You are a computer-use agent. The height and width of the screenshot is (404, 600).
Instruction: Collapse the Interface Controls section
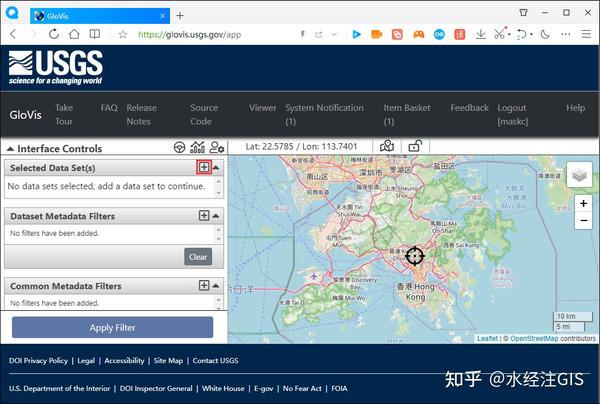coord(10,148)
